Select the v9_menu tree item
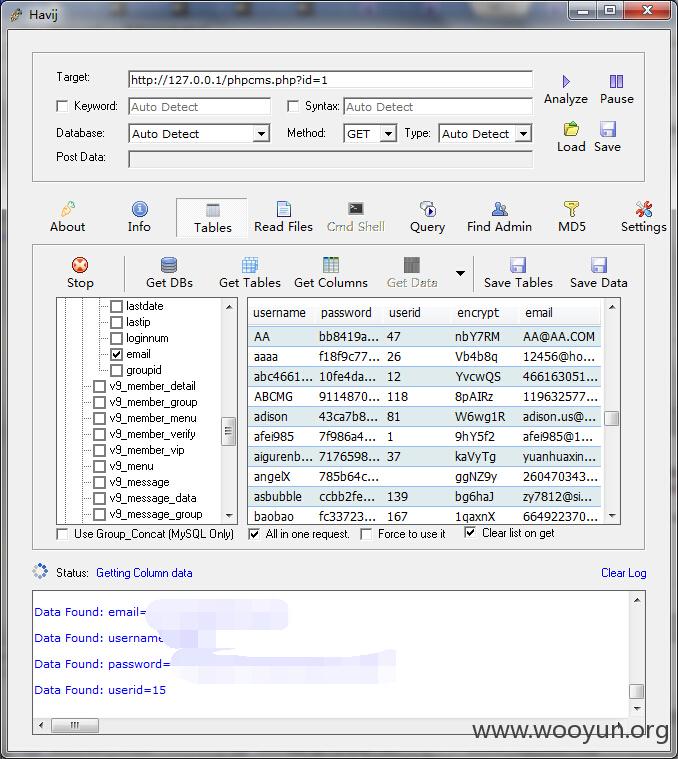The image size is (678, 759). click(x=131, y=466)
